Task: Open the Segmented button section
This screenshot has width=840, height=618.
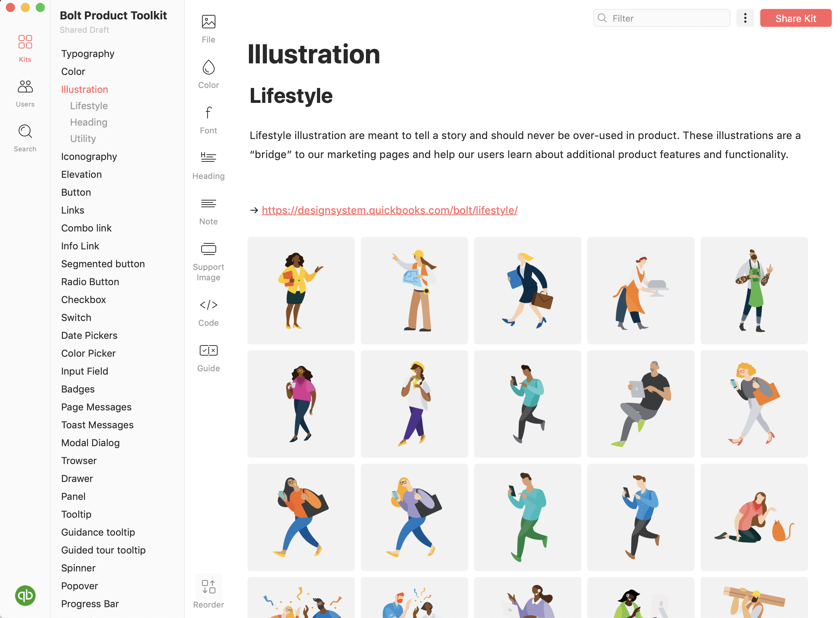Action: point(103,264)
